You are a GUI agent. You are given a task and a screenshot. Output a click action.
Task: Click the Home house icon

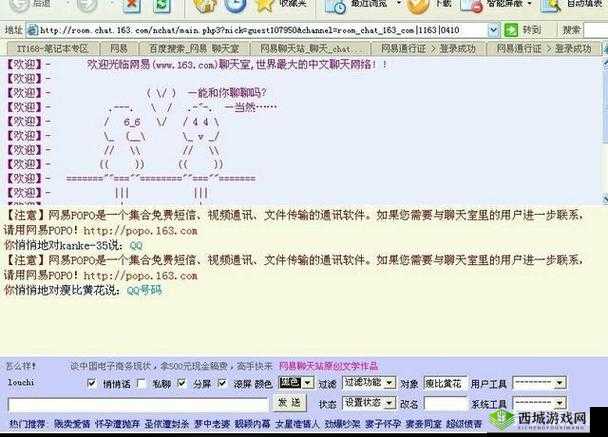coord(205,5)
